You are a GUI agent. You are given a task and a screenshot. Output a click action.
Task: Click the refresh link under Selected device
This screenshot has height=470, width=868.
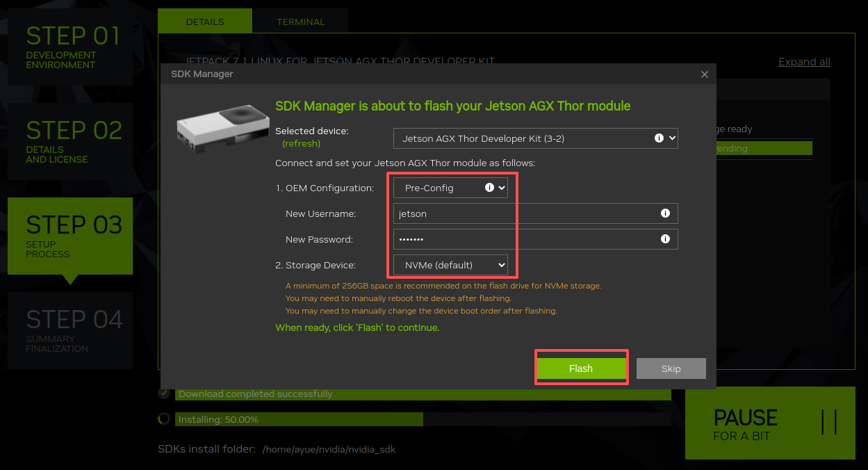tap(301, 143)
